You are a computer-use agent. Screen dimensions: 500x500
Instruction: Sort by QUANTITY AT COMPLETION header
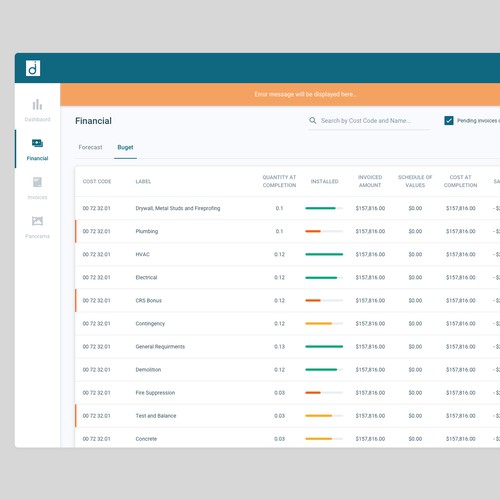coord(279,181)
